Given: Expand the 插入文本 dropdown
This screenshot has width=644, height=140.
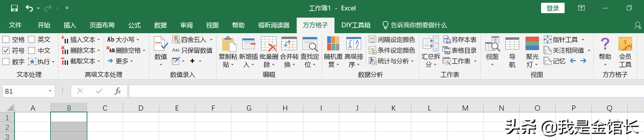Looking at the screenshot, I should pyautogui.click(x=98, y=40).
